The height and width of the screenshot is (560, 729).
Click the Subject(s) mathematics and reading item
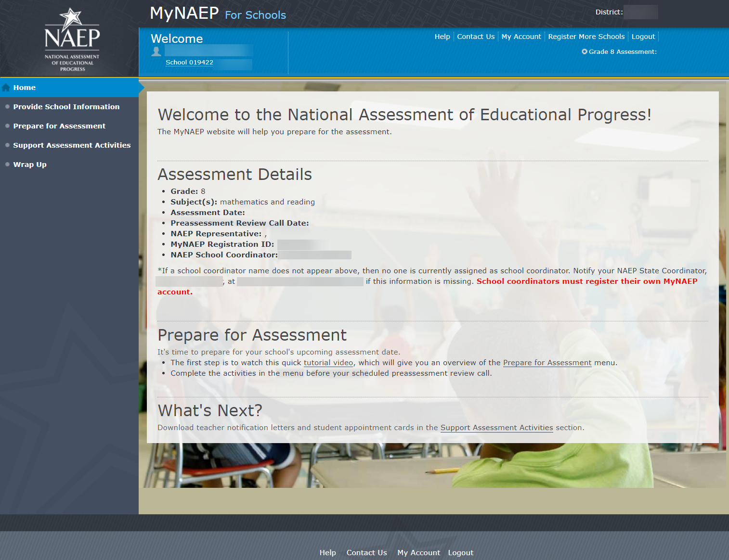[243, 202]
